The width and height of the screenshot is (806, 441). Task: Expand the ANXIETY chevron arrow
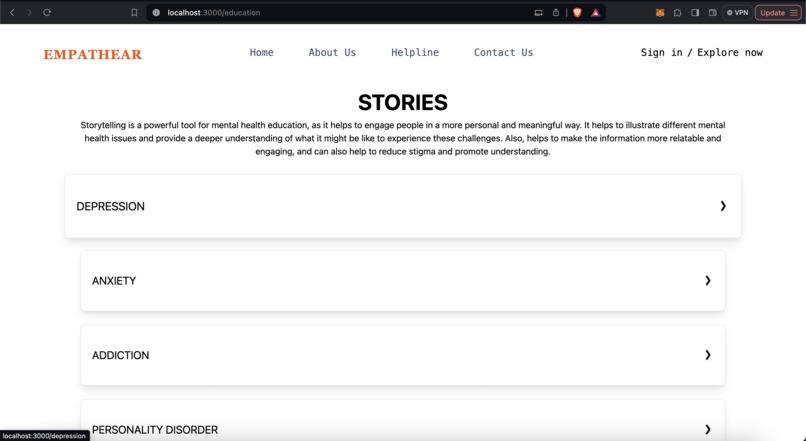click(x=708, y=281)
